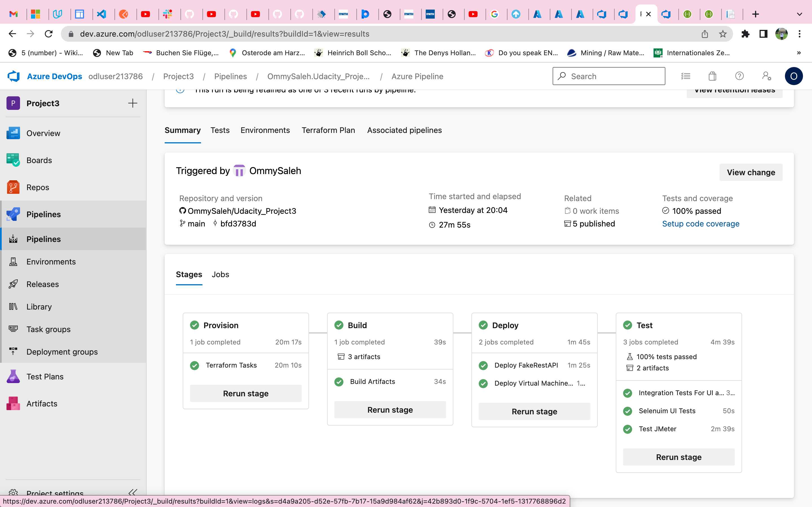Viewport: 812px width, 507px height.
Task: Click the View change button
Action: pos(751,172)
